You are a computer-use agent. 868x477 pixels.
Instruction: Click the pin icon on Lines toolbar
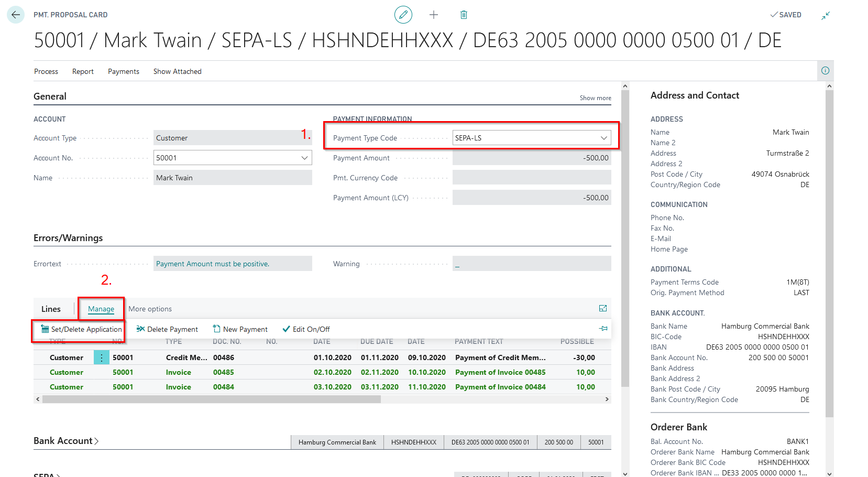point(603,329)
